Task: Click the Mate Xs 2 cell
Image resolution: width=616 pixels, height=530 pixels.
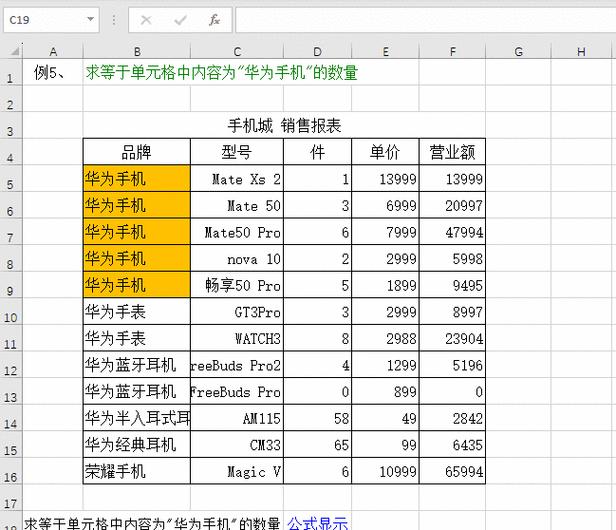Action: 237,178
